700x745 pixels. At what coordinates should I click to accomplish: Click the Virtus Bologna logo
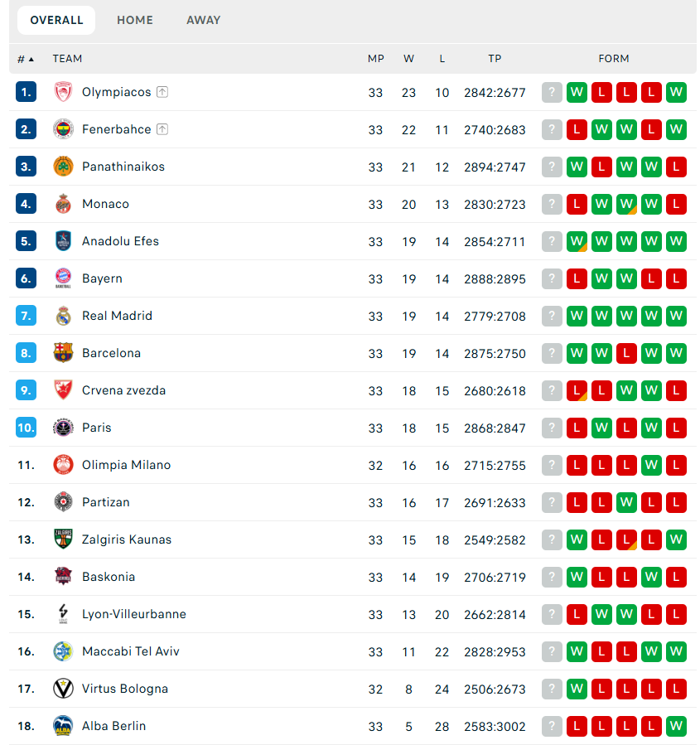coord(64,689)
